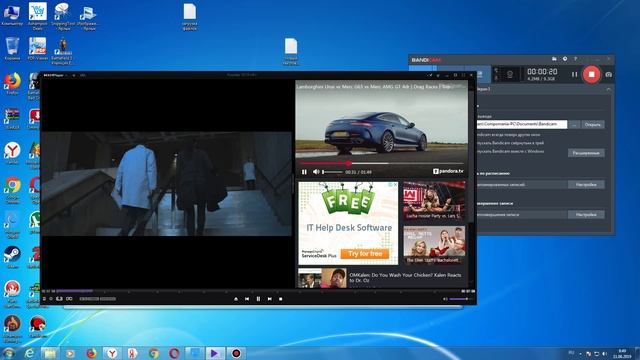The width and height of the screenshot is (640, 360).
Task: Launch Internet Explorer from the taskbar
Action: coord(29,353)
